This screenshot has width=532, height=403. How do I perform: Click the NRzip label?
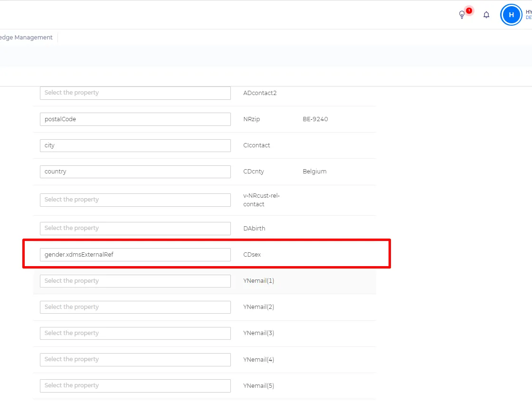point(251,119)
